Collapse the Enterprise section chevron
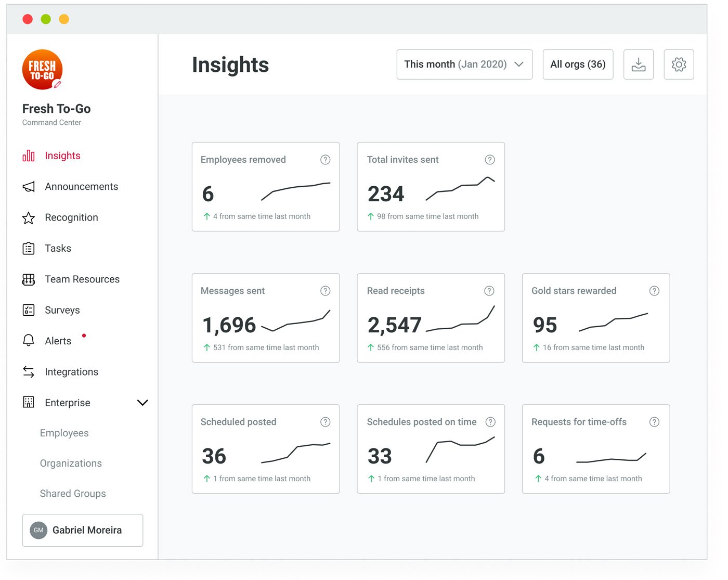The height and width of the screenshot is (580, 728). tap(142, 402)
